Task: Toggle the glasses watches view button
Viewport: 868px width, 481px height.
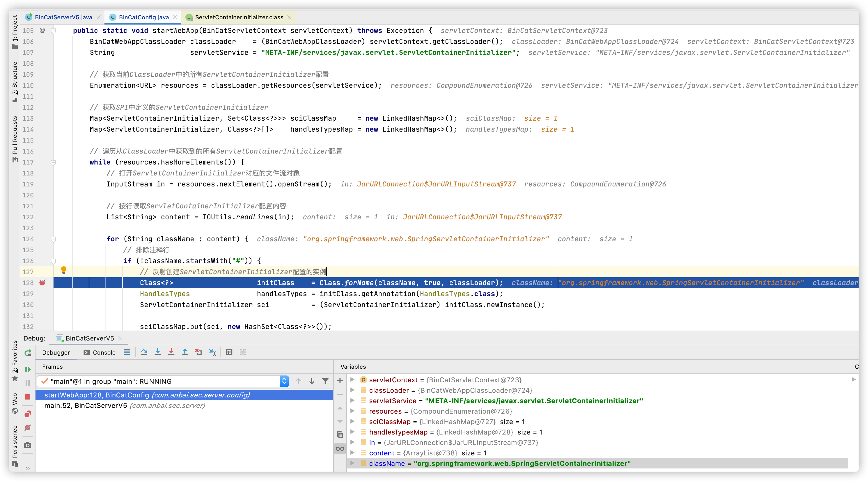Action: click(x=340, y=449)
